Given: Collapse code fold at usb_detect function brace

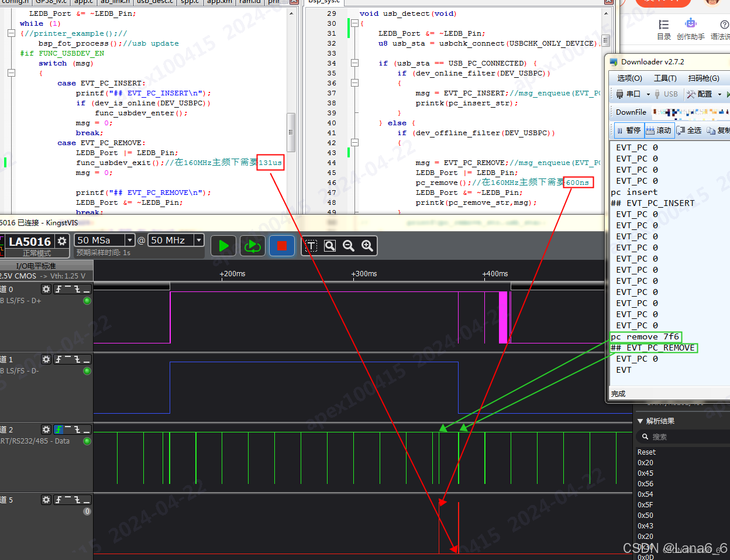Looking at the screenshot, I should pyautogui.click(x=354, y=23).
